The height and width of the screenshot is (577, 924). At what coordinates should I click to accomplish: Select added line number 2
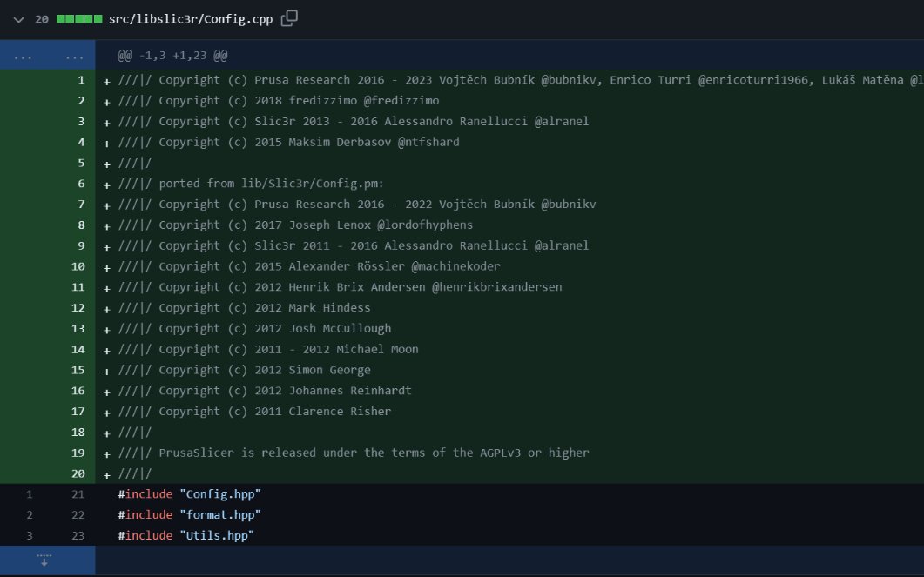81,101
